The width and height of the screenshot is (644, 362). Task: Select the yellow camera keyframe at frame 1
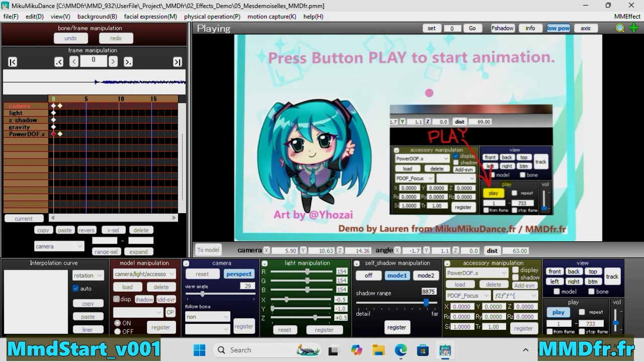[60, 106]
